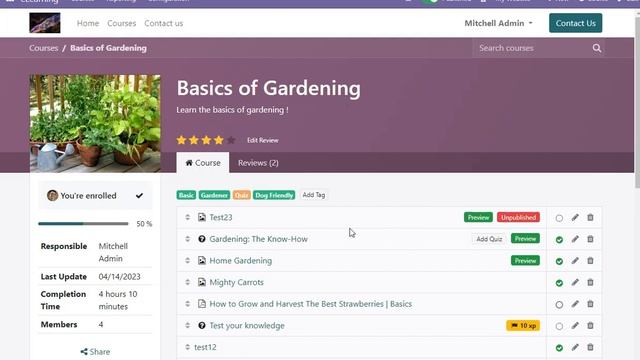The image size is (640, 360).
Task: Delete Gardening: The Know-How lesson
Action: click(590, 239)
